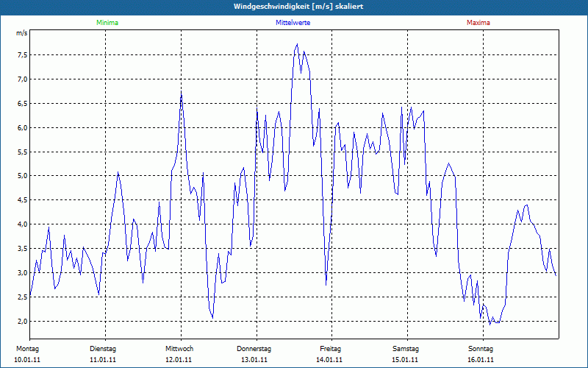The height and width of the screenshot is (368, 588).
Task: Click the date 13.01.11
Action: click(254, 360)
